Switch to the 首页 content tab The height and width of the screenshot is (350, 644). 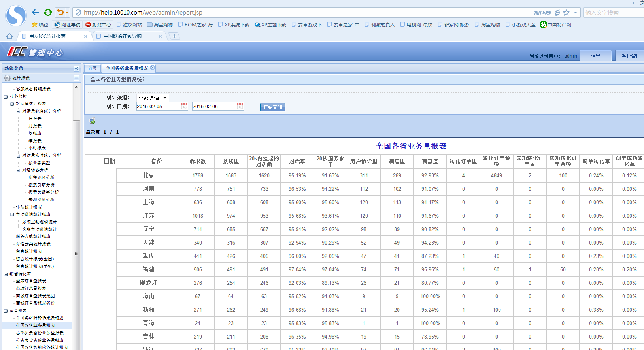[x=93, y=68]
